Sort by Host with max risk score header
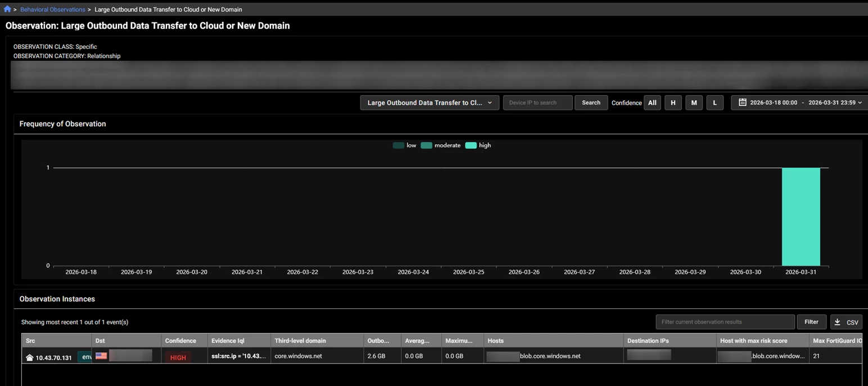The image size is (868, 386). (x=763, y=340)
